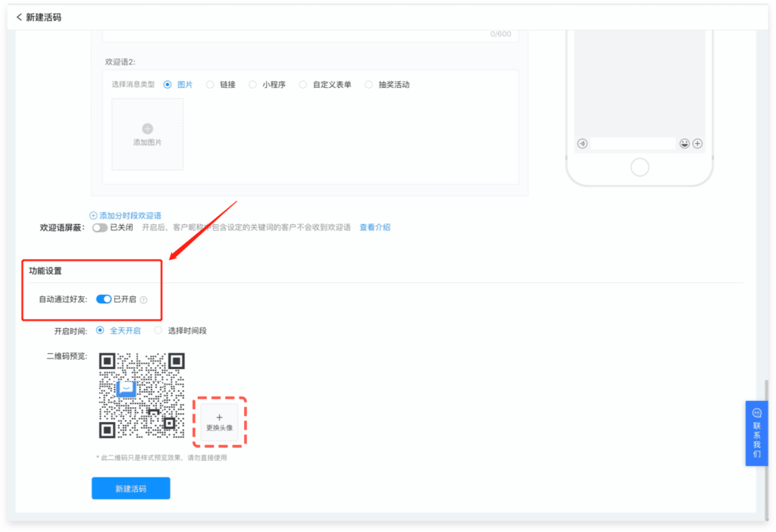Tap the plus icon in phone preview
The width and height of the screenshot is (776, 532).
coord(697,143)
